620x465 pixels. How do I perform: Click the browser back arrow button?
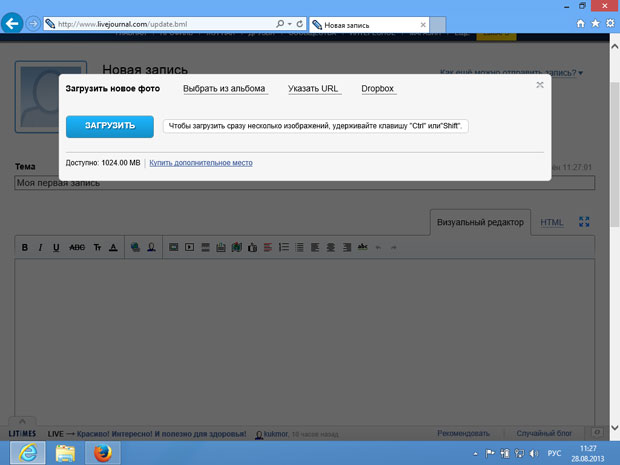pos(14,23)
